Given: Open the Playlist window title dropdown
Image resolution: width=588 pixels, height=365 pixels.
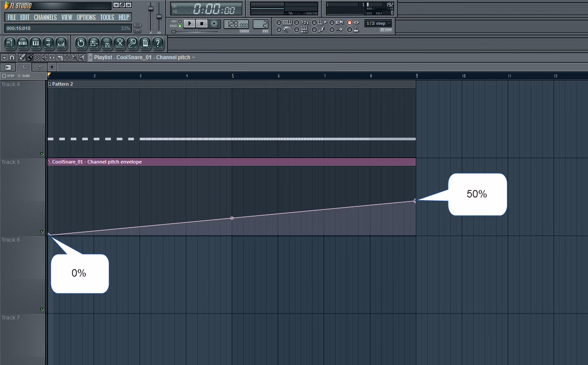Looking at the screenshot, I should pos(193,57).
